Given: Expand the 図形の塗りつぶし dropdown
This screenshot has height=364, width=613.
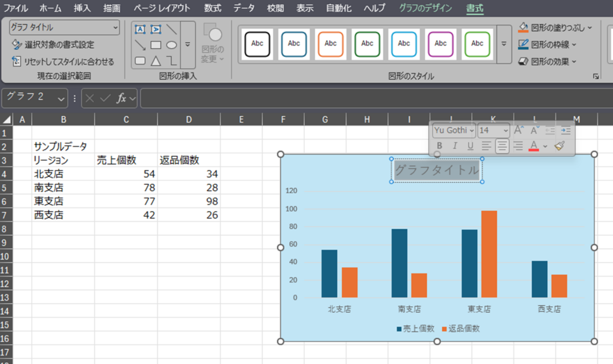Looking at the screenshot, I should tap(590, 28).
